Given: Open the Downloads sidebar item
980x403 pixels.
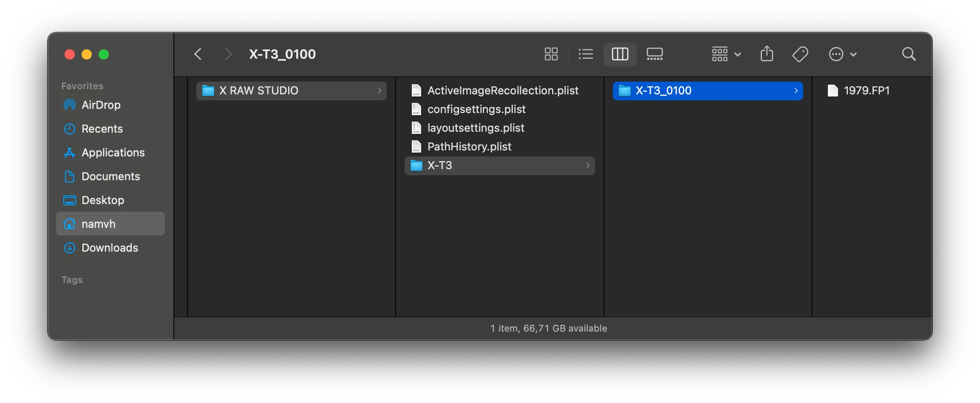Looking at the screenshot, I should click(110, 248).
